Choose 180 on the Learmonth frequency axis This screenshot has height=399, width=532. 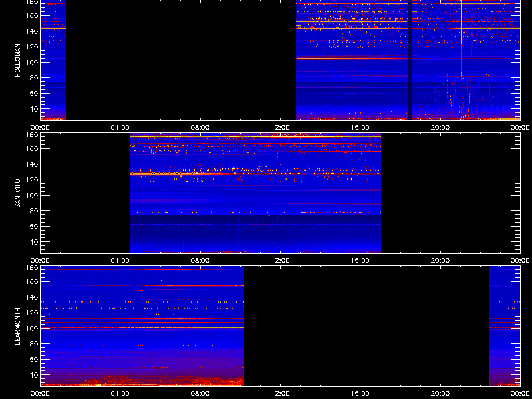[x=32, y=268]
